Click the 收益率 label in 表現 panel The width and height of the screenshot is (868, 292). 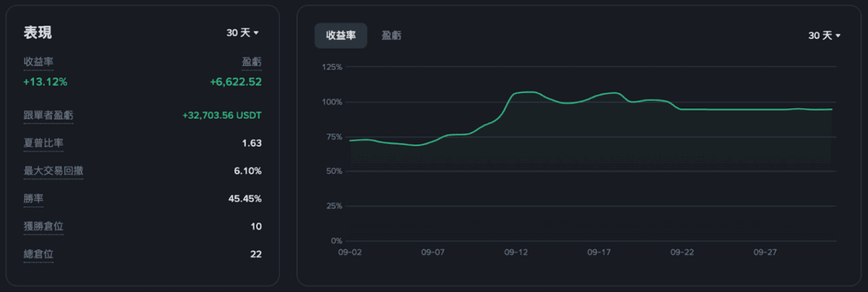(x=38, y=62)
